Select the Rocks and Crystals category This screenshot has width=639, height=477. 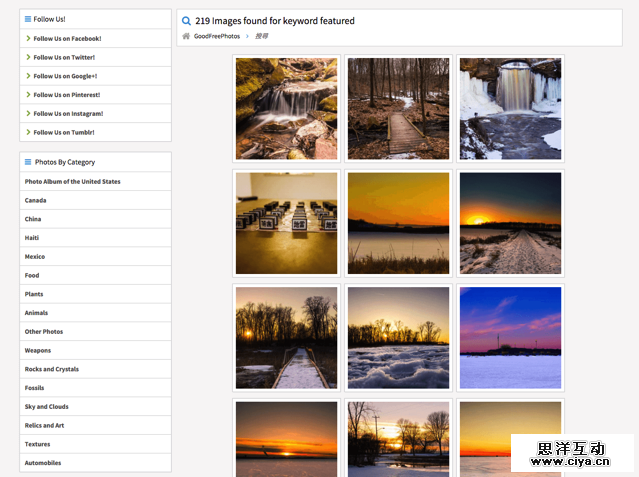pos(51,369)
